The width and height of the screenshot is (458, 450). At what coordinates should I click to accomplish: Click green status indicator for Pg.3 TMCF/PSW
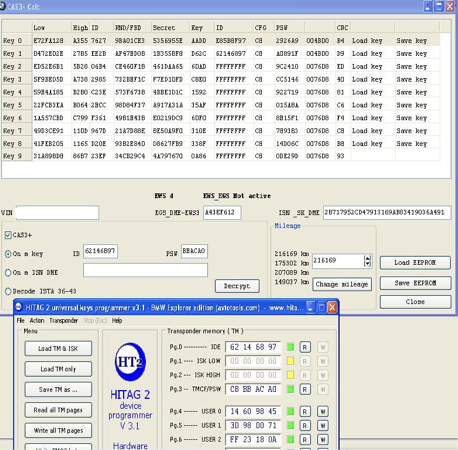pyautogui.click(x=291, y=389)
